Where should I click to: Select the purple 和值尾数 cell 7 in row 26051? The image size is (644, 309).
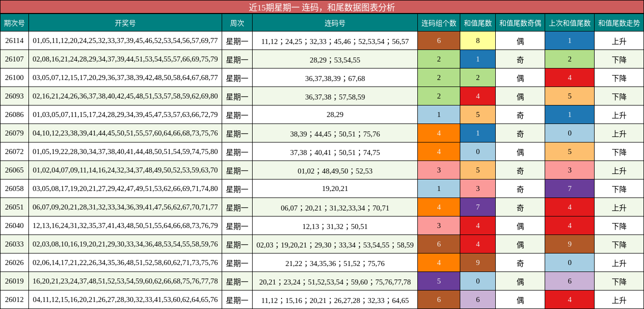click(x=478, y=207)
